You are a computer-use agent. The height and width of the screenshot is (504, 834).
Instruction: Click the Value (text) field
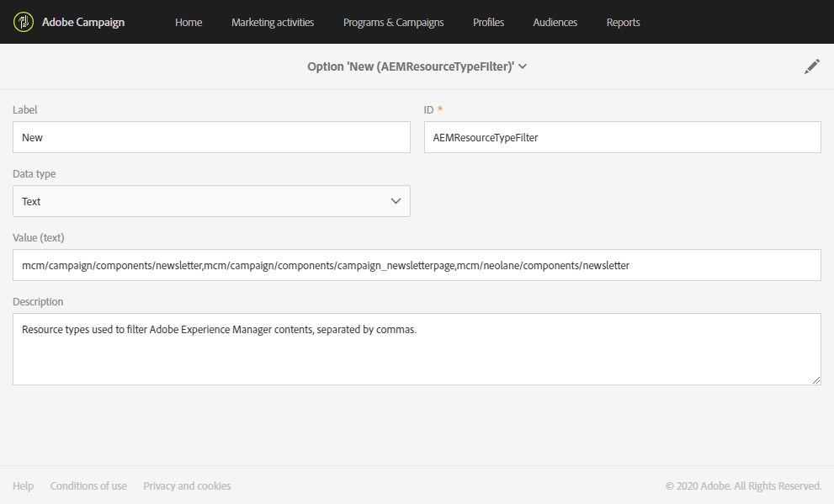click(417, 265)
